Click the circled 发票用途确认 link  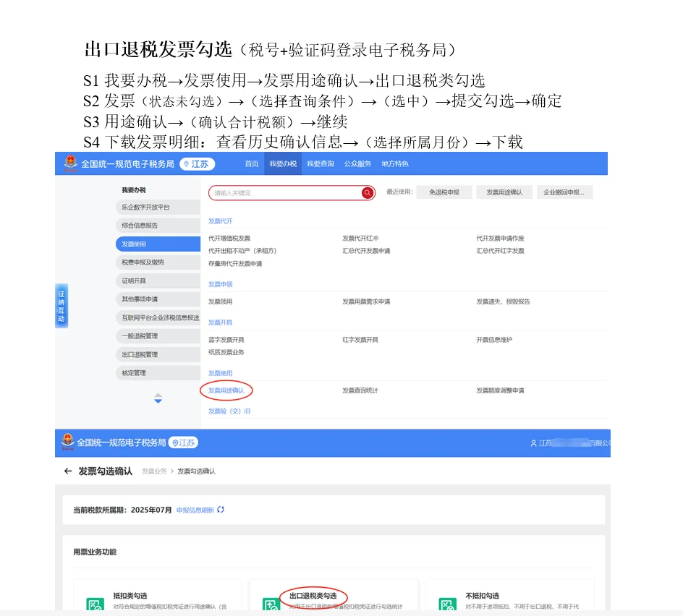pyautogui.click(x=226, y=390)
